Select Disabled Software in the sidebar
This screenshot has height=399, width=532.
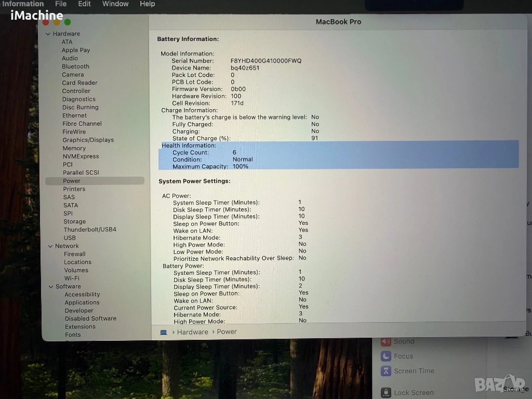tap(90, 318)
